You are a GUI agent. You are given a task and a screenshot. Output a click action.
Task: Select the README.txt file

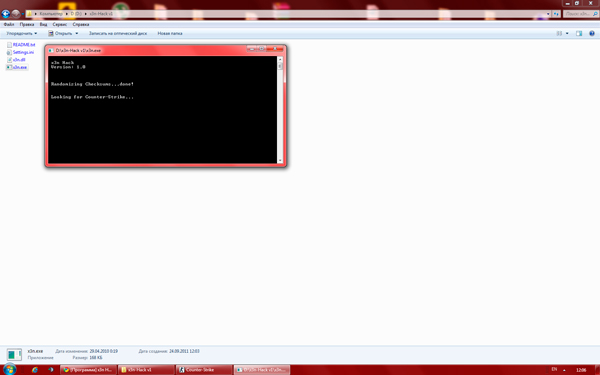coord(21,45)
